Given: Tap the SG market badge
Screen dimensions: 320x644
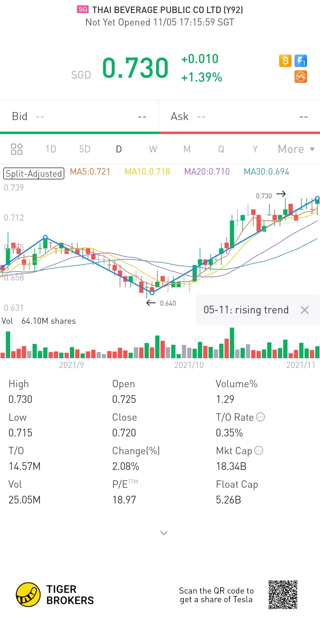Looking at the screenshot, I should [83, 9].
